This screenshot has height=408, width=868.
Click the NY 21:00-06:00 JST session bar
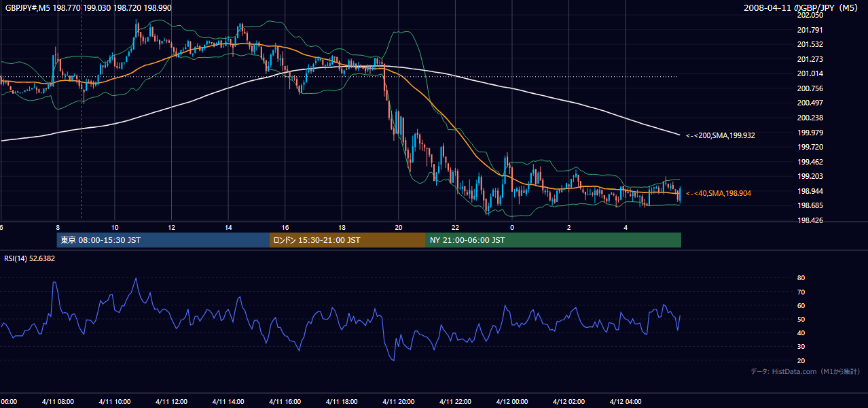(554, 240)
